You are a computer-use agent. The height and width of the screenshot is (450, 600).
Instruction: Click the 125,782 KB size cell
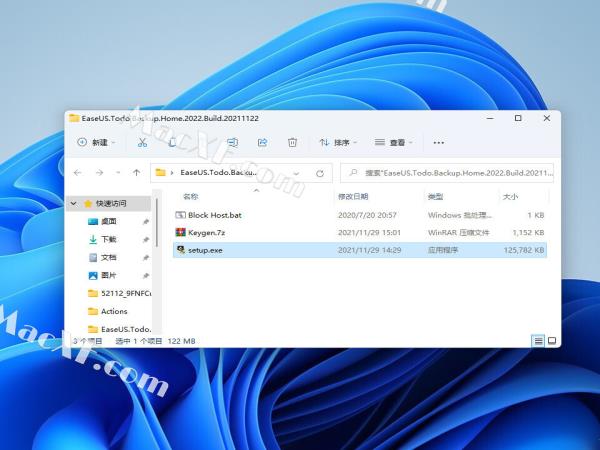click(523, 250)
